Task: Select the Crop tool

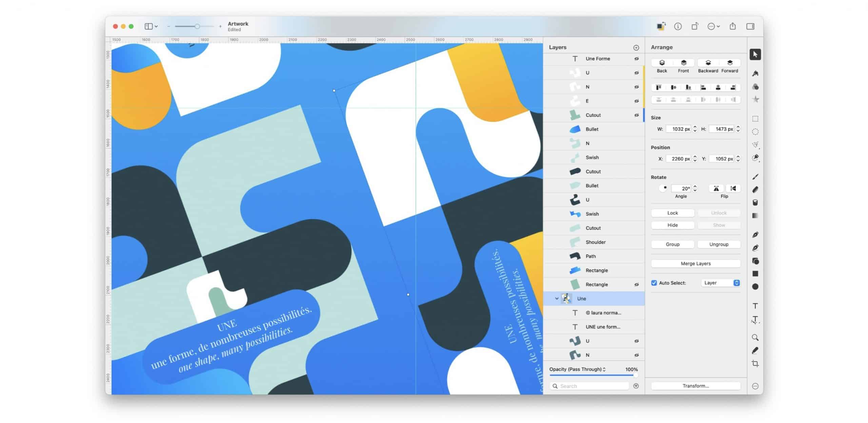Action: [x=755, y=363]
